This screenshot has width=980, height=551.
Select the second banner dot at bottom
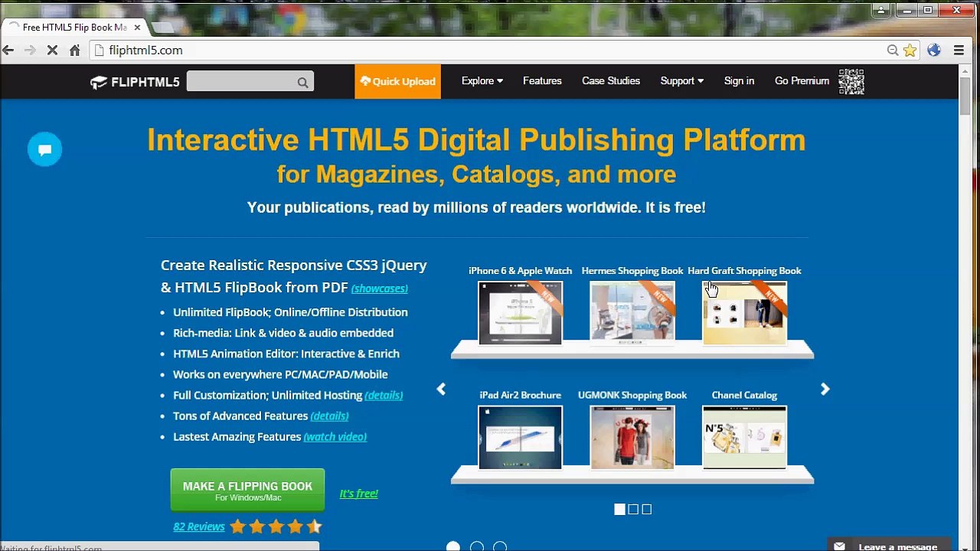coord(477,546)
